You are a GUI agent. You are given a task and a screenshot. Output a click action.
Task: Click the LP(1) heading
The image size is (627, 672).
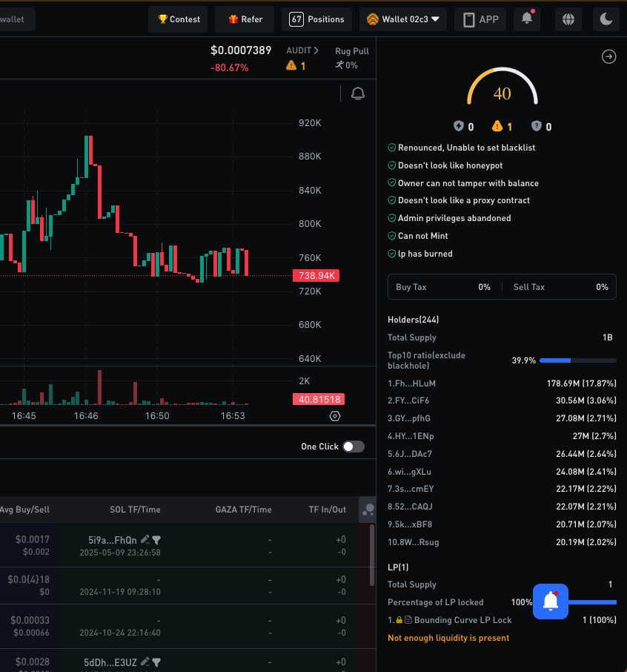(398, 567)
